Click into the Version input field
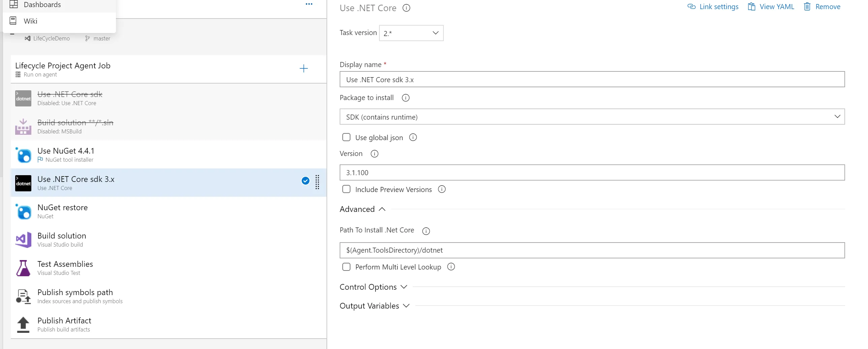 592,173
